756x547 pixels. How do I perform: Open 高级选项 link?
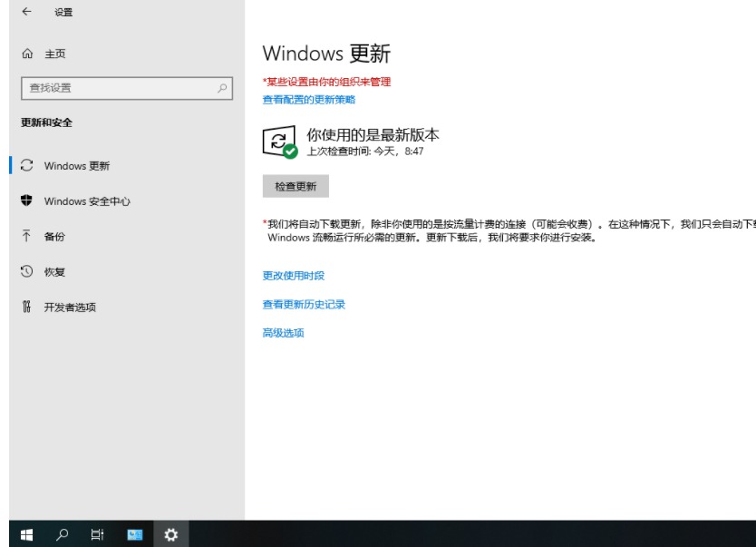click(283, 333)
